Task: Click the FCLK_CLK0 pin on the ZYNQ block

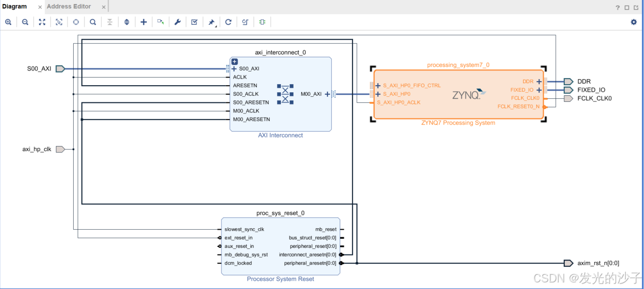Action: point(525,98)
